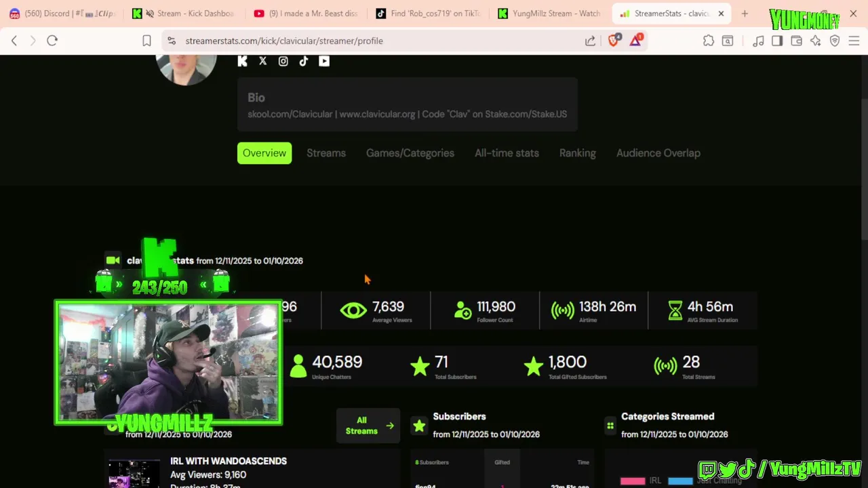Click the 1,800 Total Gifted Subscribers value
Viewport: 868px width, 488px height.
[x=568, y=362]
